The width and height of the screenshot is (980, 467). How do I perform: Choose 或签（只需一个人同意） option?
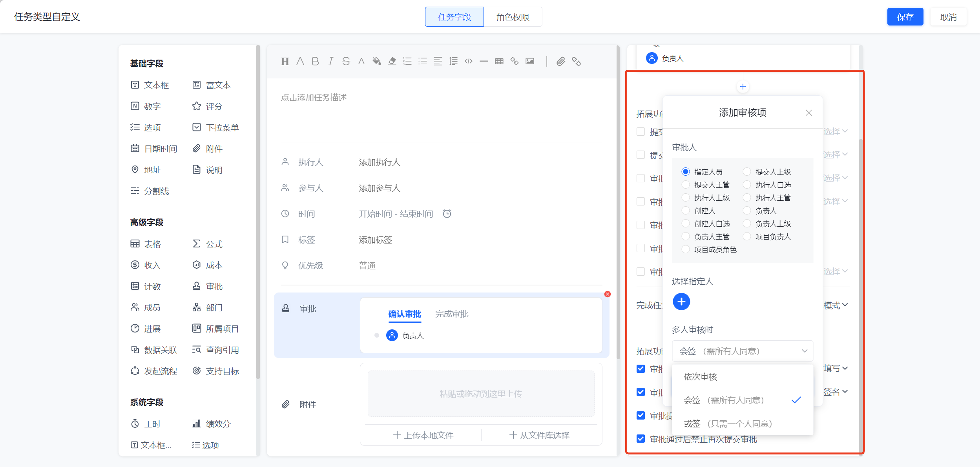coord(743,424)
